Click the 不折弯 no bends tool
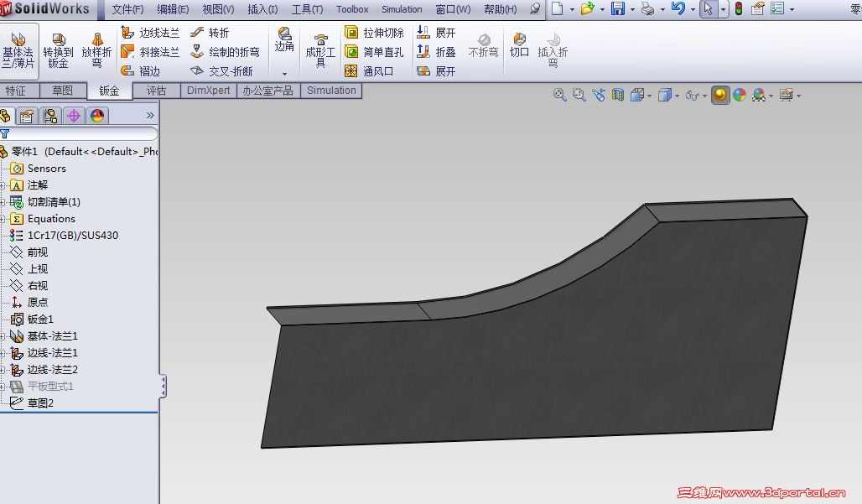Screen dimensions: 862x504 483,45
